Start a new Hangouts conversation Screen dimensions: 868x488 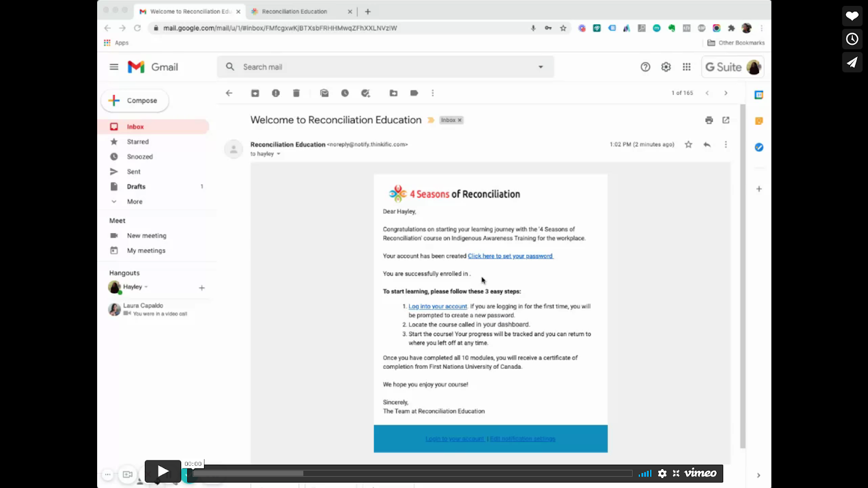coord(202,288)
